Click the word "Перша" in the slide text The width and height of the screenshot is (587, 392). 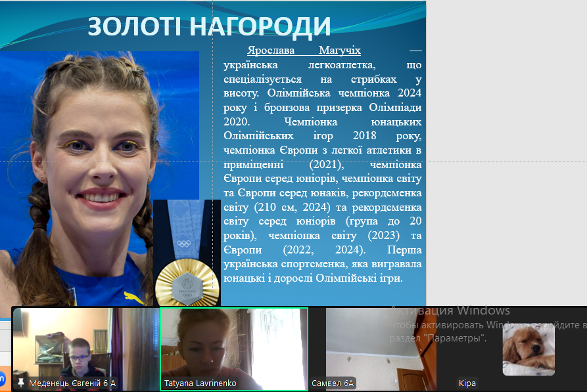click(x=404, y=250)
